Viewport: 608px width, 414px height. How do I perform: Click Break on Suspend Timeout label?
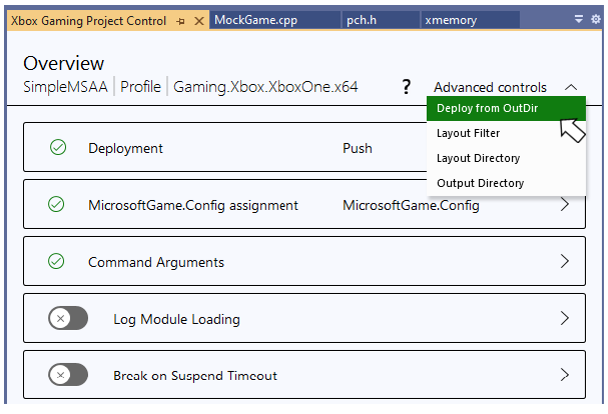(x=195, y=375)
